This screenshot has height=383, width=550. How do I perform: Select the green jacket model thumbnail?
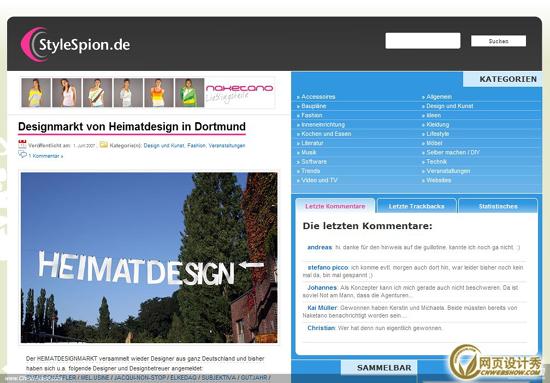(189, 93)
